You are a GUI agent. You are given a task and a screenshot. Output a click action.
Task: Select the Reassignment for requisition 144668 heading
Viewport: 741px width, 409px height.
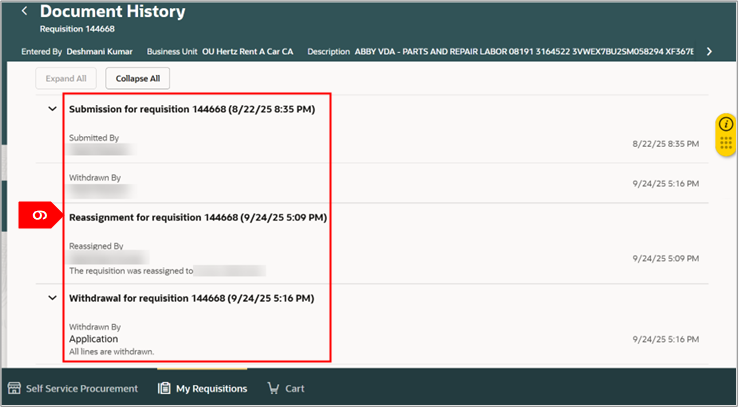click(198, 218)
